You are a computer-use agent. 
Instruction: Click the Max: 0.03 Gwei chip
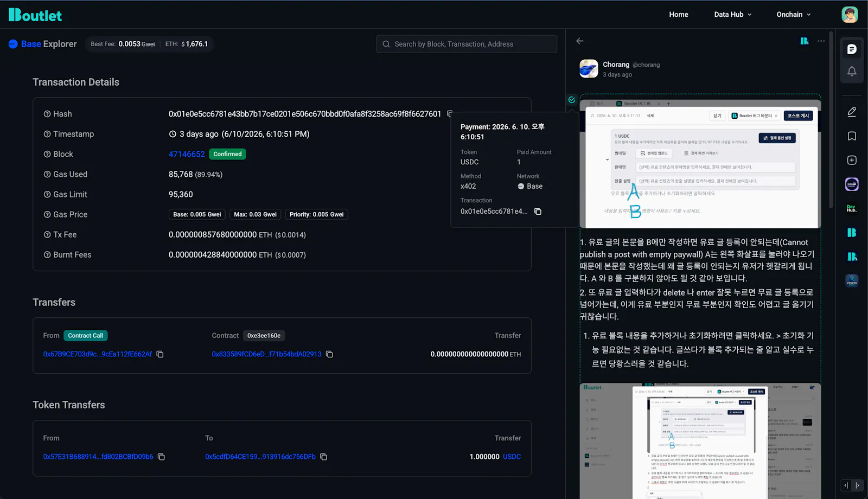tap(255, 214)
